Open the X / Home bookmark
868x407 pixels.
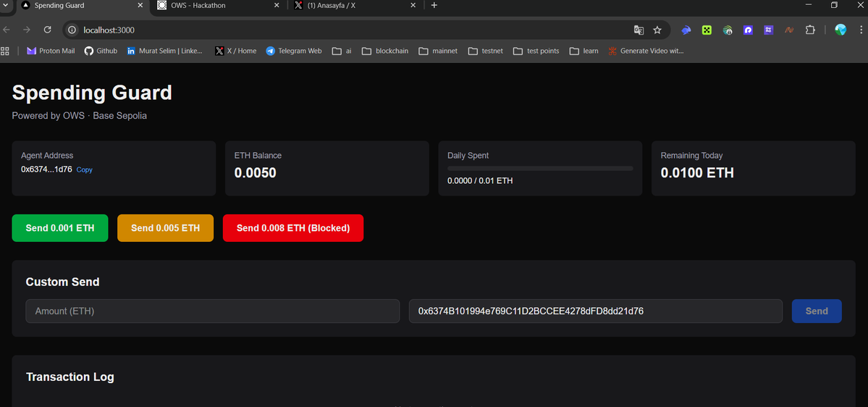237,51
